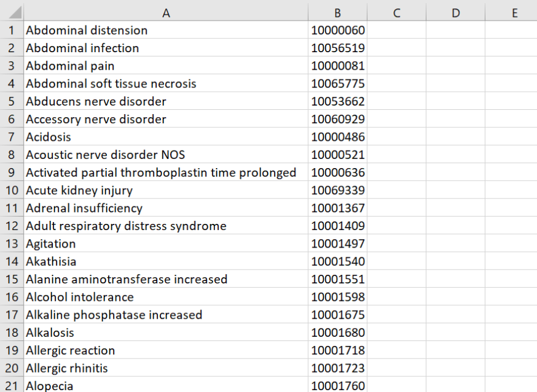Select column B header
The height and width of the screenshot is (392, 537).
[x=337, y=12]
